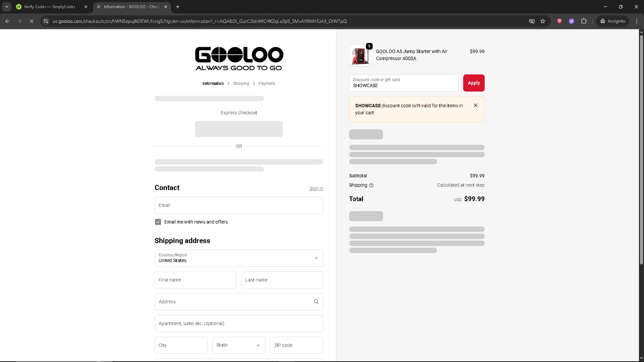
Task: Click the GOOLOO logo
Action: 239,58
